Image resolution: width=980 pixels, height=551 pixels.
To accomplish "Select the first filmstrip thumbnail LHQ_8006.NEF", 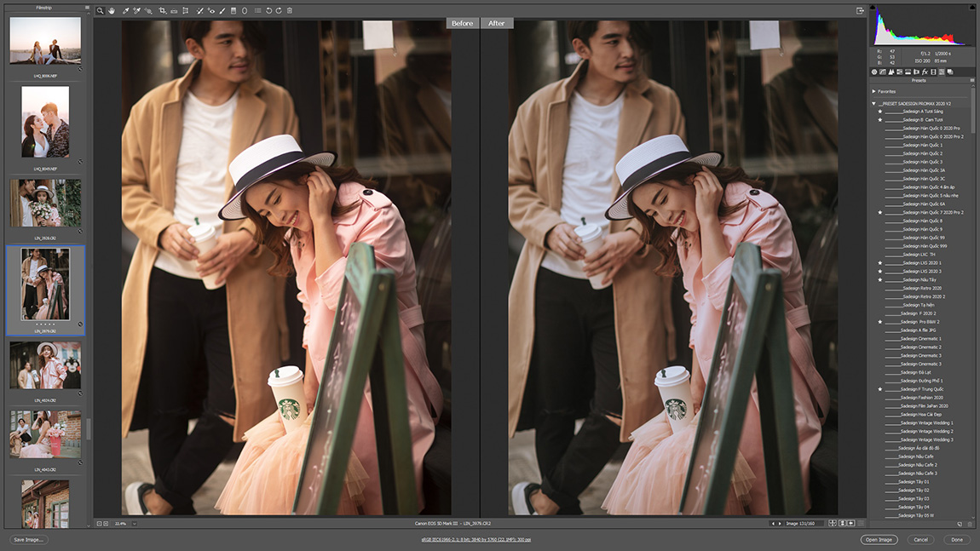I will (45, 41).
